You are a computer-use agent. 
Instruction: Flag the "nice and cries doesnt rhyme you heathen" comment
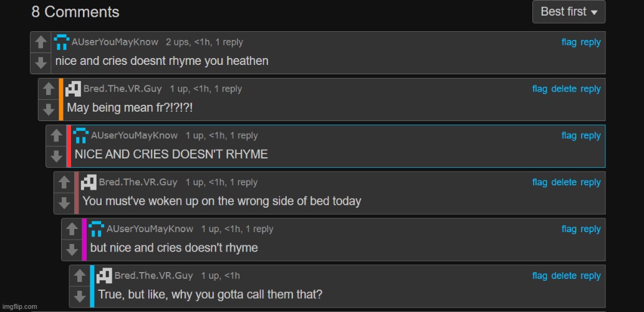pyautogui.click(x=569, y=42)
